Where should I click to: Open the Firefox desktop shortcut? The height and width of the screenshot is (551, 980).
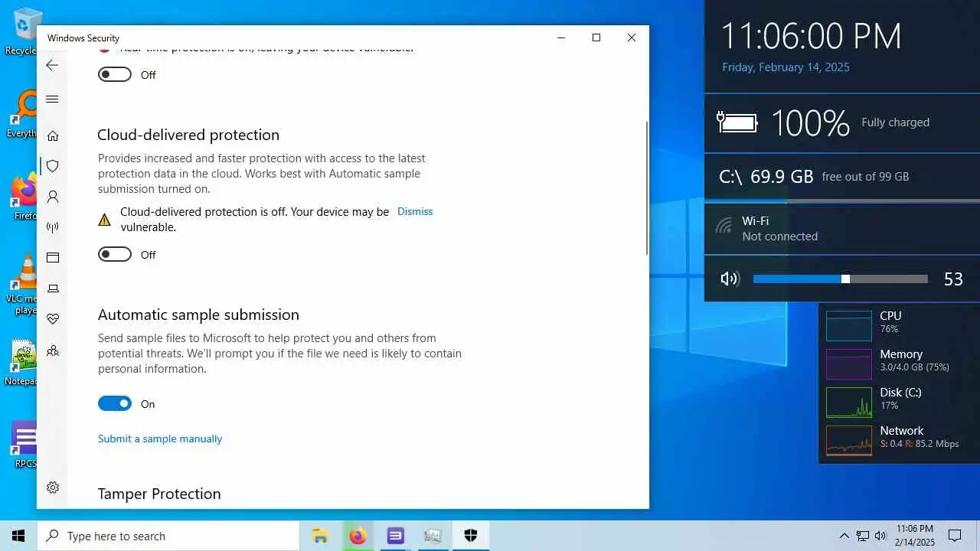[x=23, y=196]
